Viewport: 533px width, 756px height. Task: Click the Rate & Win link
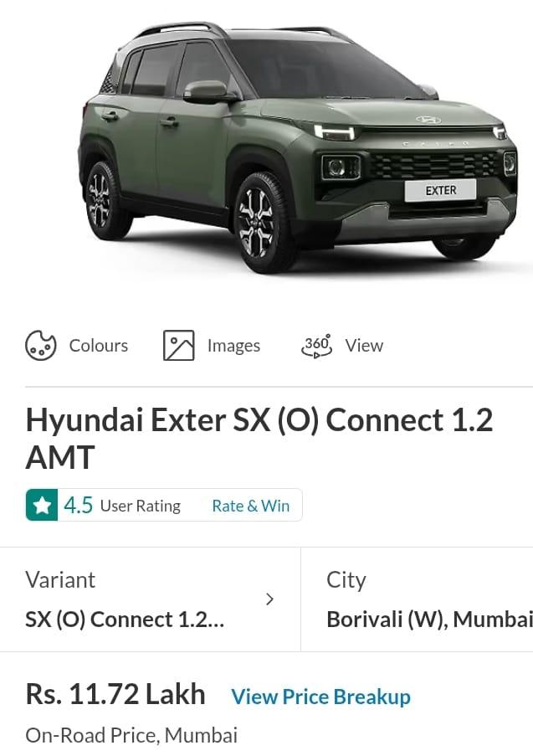pos(250,506)
